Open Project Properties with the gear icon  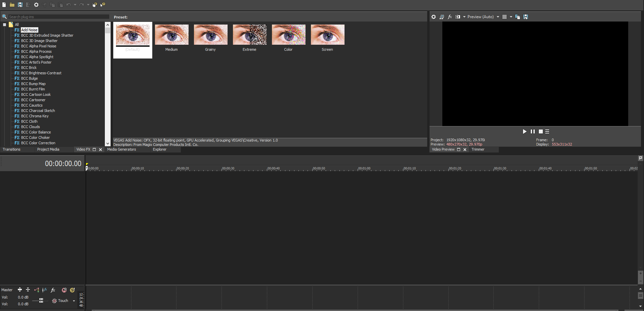click(x=36, y=5)
